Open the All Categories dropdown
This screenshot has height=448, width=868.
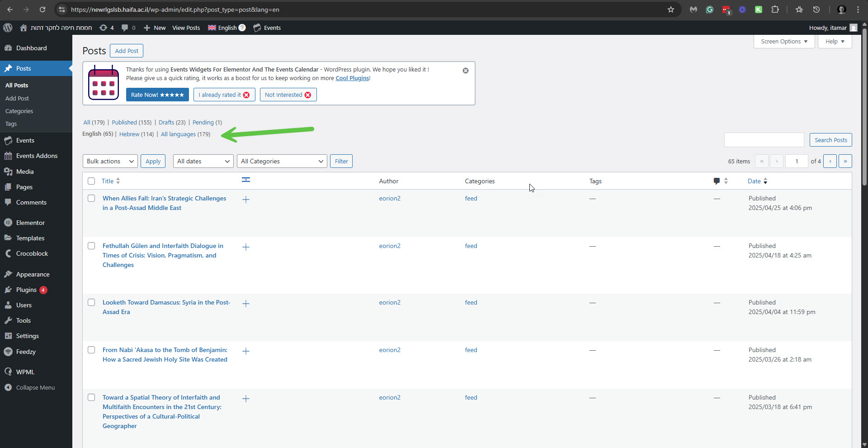pos(282,161)
